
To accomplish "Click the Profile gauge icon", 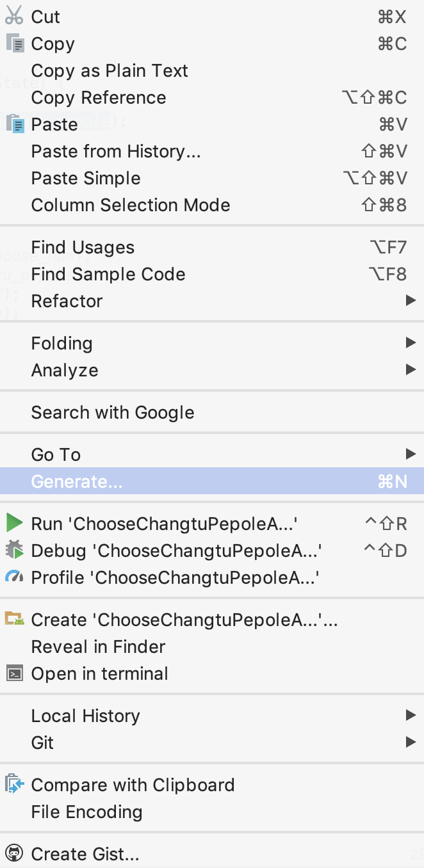I will [14, 577].
